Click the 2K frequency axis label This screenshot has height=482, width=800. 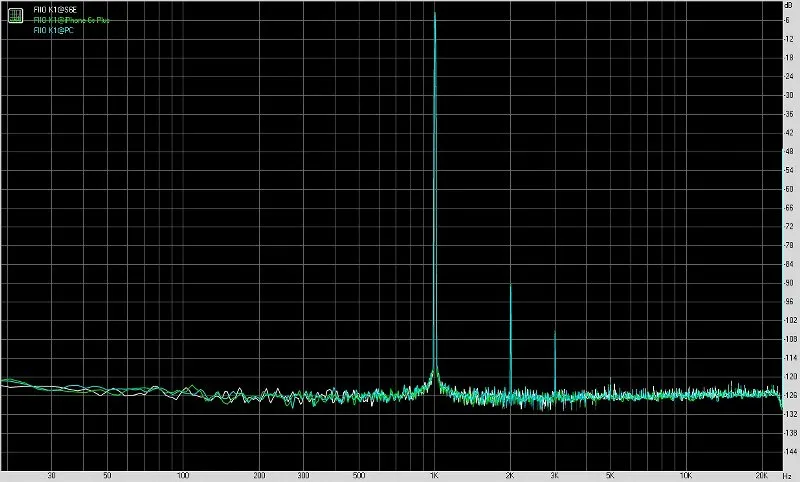510,475
